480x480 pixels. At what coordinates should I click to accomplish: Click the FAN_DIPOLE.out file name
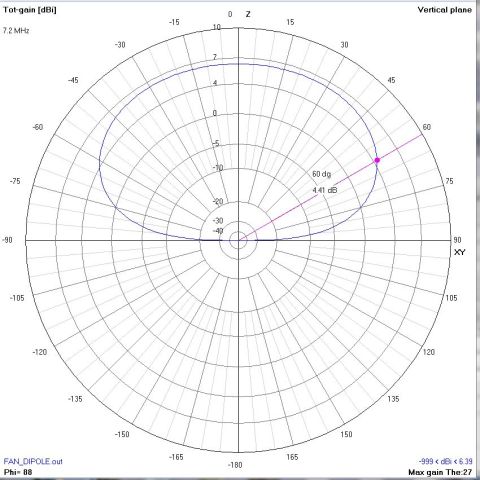pyautogui.click(x=33, y=461)
